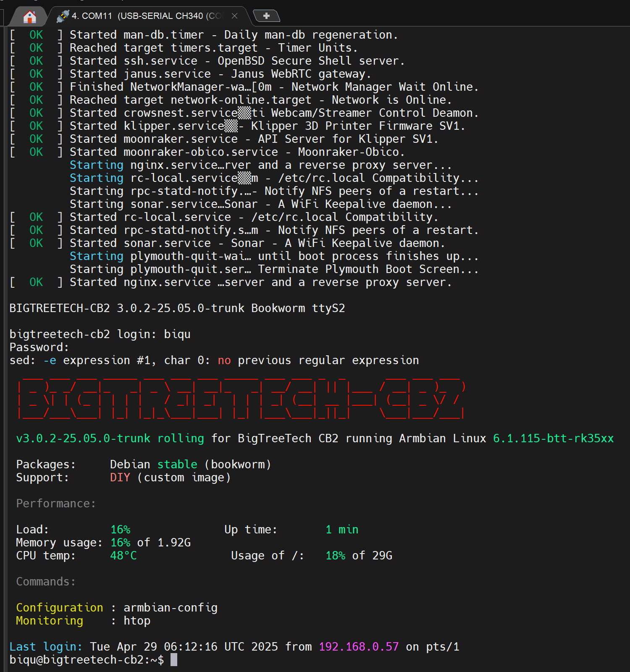Click the 'Commands:' heading
Screen dimensions: 630x672
(46, 582)
